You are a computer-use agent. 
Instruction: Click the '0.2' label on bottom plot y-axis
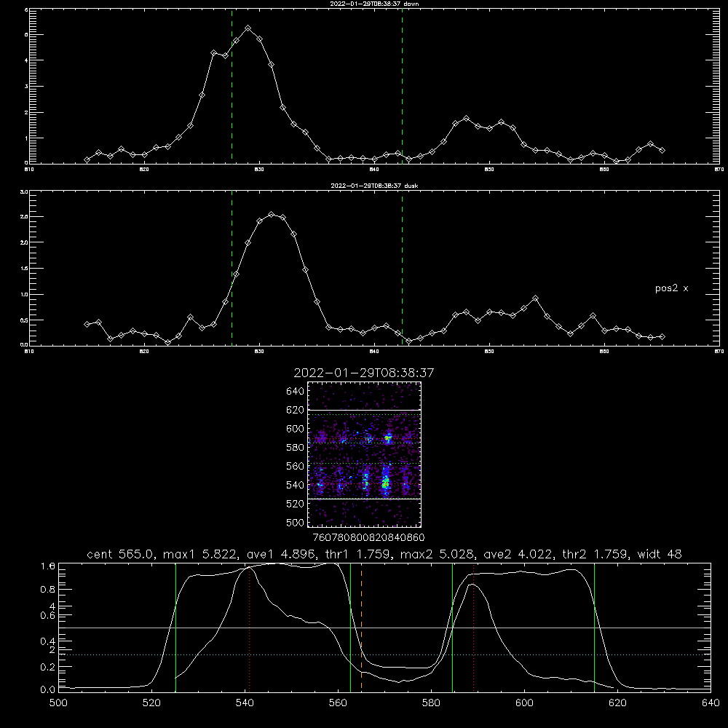(x=48, y=667)
